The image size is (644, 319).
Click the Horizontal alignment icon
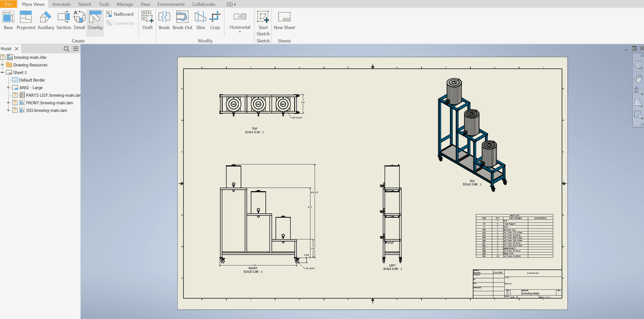pyautogui.click(x=240, y=17)
